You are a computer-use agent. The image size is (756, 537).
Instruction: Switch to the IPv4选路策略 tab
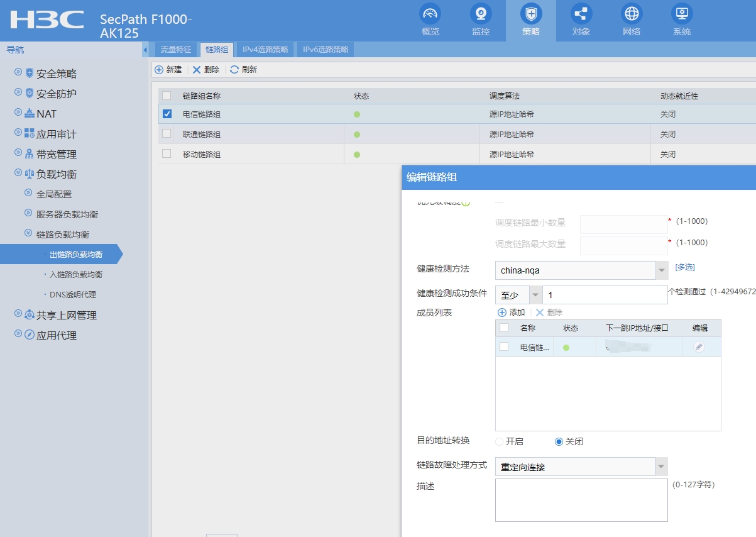[265, 50]
